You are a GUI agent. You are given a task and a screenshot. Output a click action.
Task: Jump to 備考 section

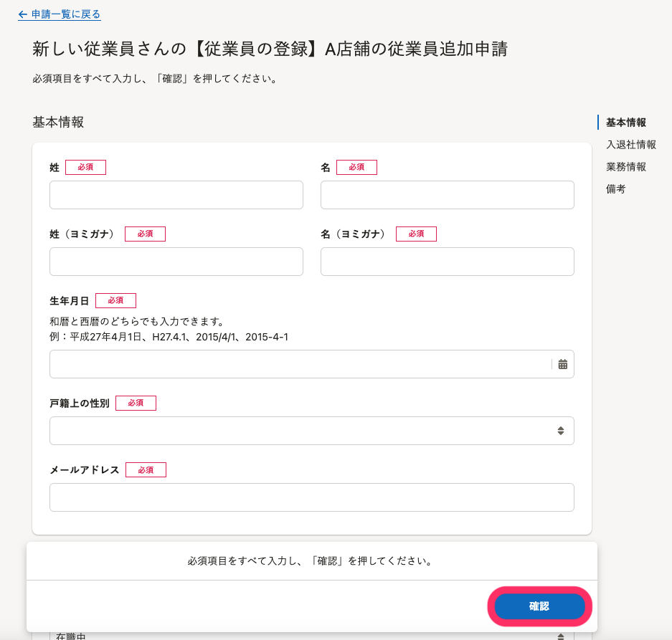tap(616, 189)
